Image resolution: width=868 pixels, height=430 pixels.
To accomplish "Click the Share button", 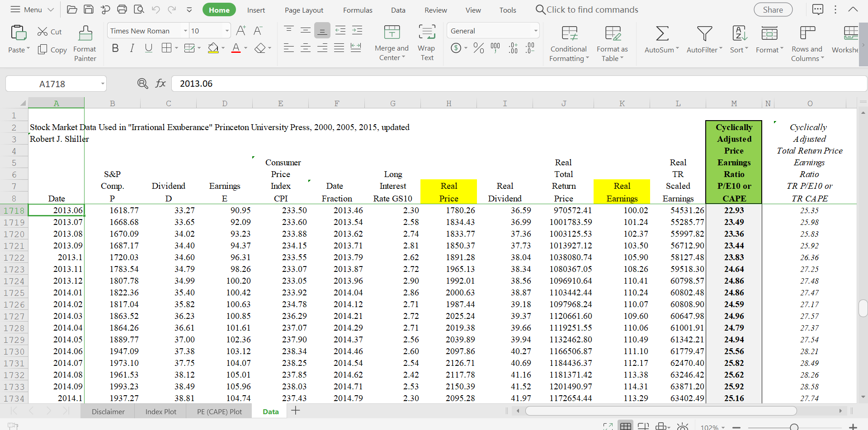I will click(773, 9).
